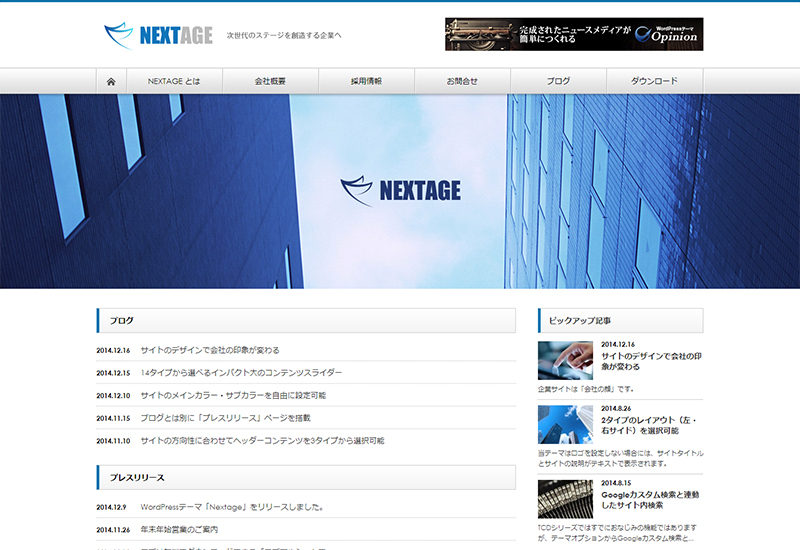Click date 2014.8.15 in pickup sidebar
The height and width of the screenshot is (550, 800).
point(616,483)
